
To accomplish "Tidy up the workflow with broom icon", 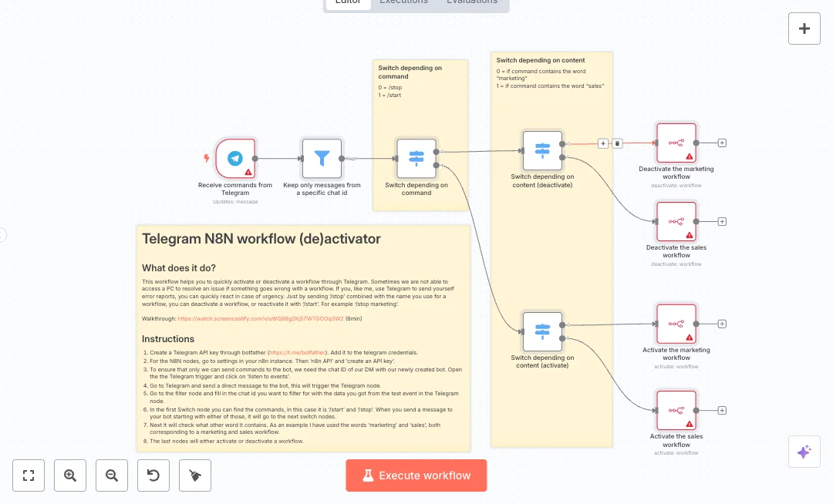I will 195,475.
